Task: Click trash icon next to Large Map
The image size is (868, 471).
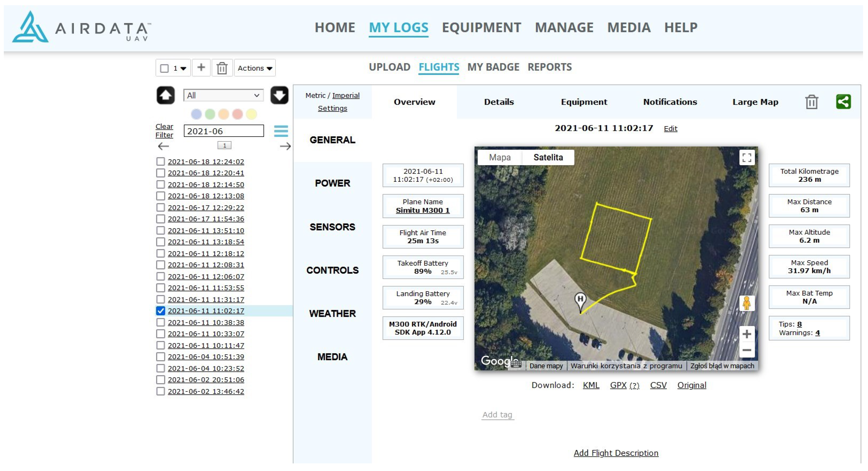Action: [x=811, y=102]
